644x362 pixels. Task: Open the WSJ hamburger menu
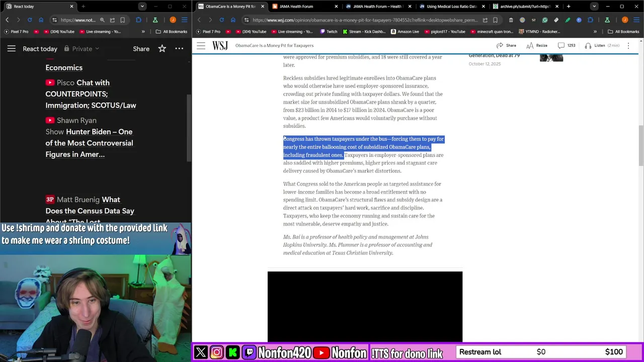point(201,45)
